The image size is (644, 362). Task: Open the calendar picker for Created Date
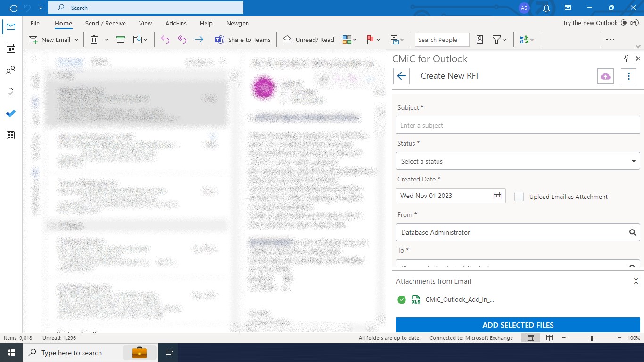(x=497, y=196)
